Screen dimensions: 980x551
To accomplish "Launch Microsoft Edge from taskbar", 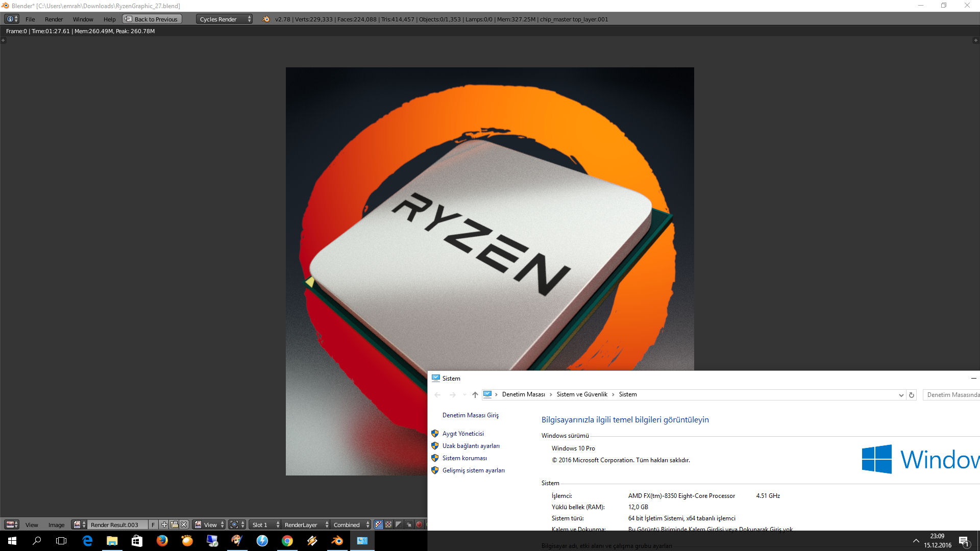I will pos(87,541).
